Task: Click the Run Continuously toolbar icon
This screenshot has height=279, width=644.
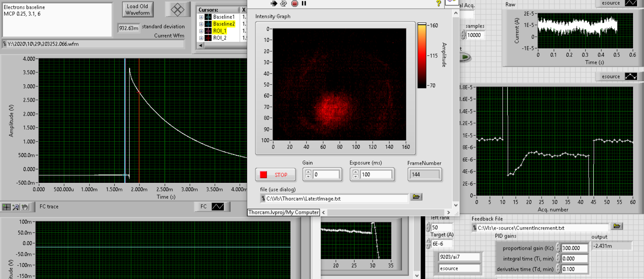Action: [x=284, y=4]
